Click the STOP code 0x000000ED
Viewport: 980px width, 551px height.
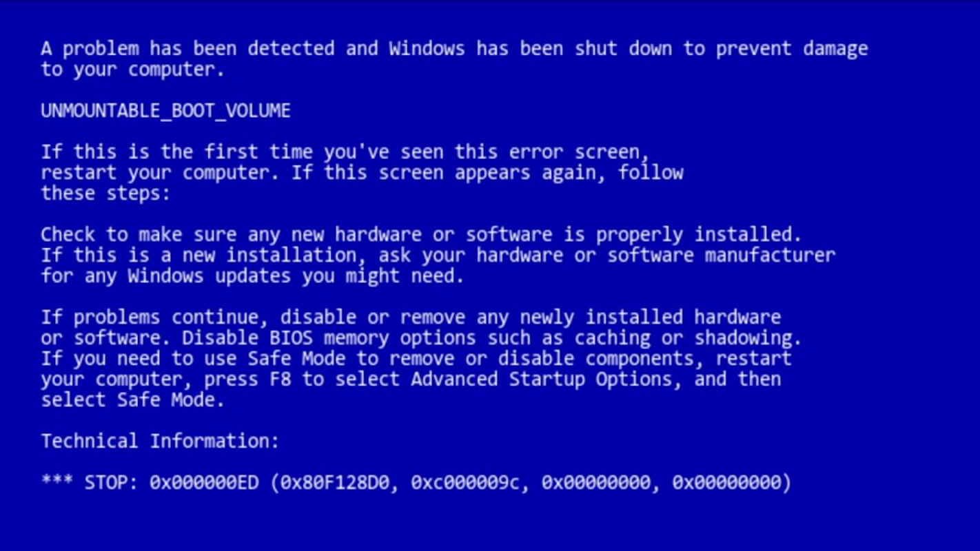(204, 482)
